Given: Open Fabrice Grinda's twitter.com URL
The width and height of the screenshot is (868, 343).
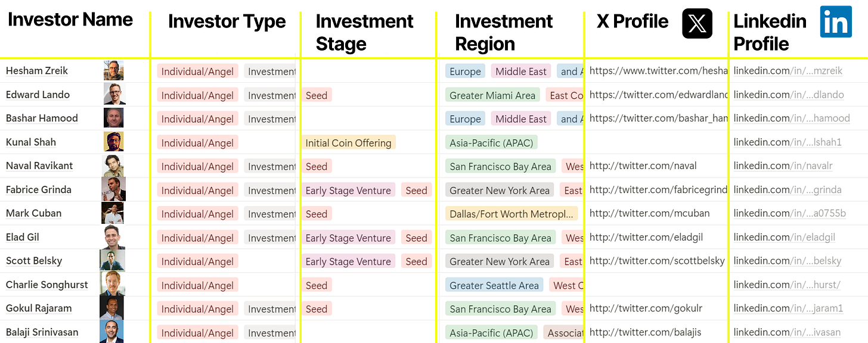Looking at the screenshot, I should tap(659, 189).
